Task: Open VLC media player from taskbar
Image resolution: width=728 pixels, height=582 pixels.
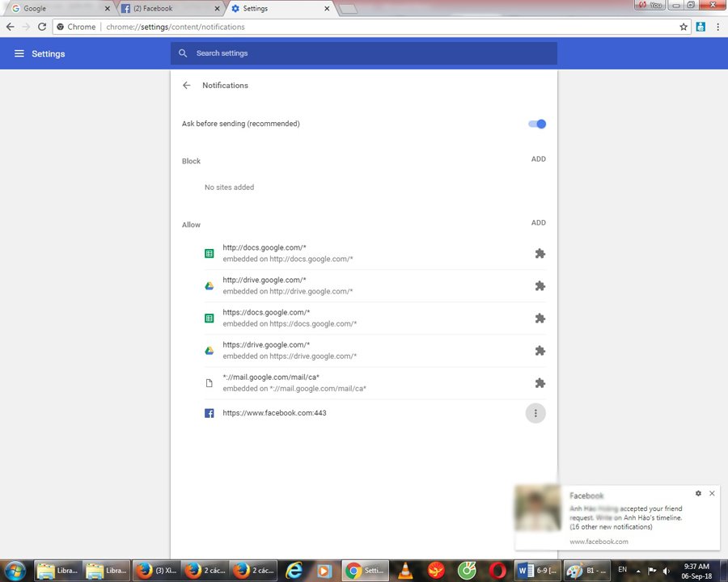Action: (x=402, y=571)
